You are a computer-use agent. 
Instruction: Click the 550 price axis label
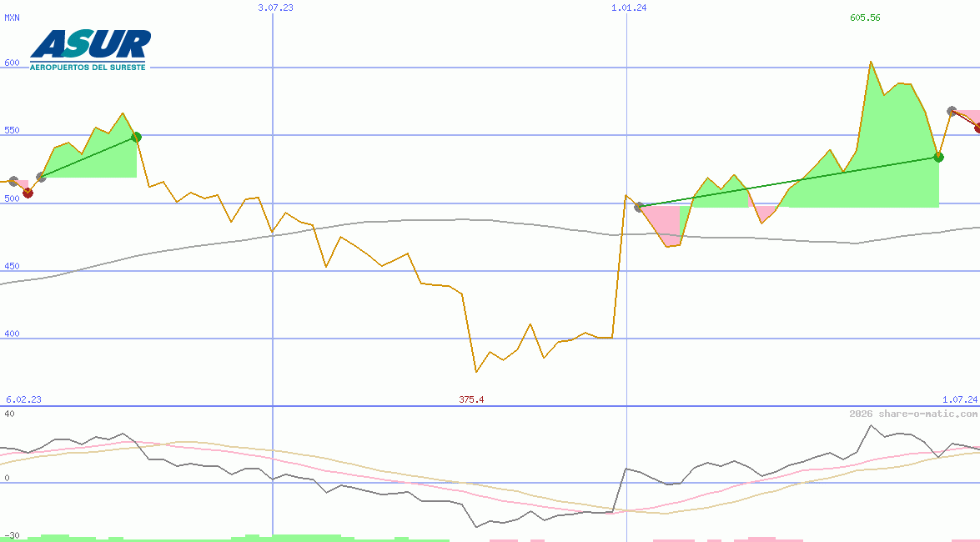[12, 131]
